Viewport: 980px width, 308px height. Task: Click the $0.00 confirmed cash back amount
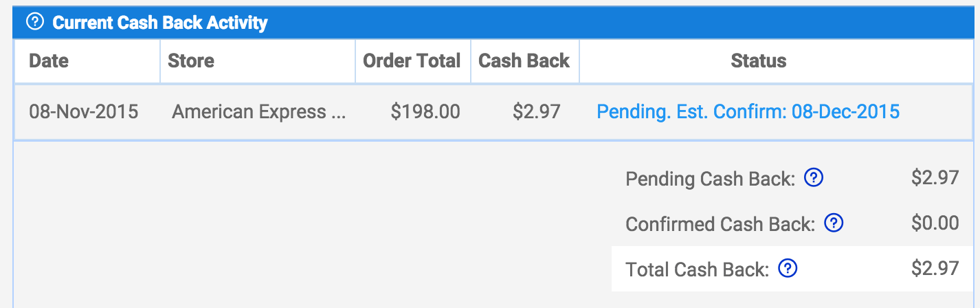[935, 223]
